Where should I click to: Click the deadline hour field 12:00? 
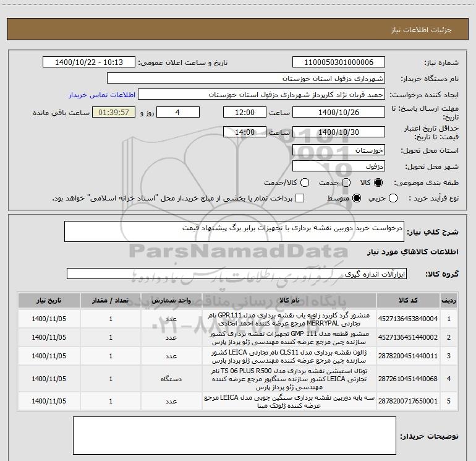click(x=245, y=112)
